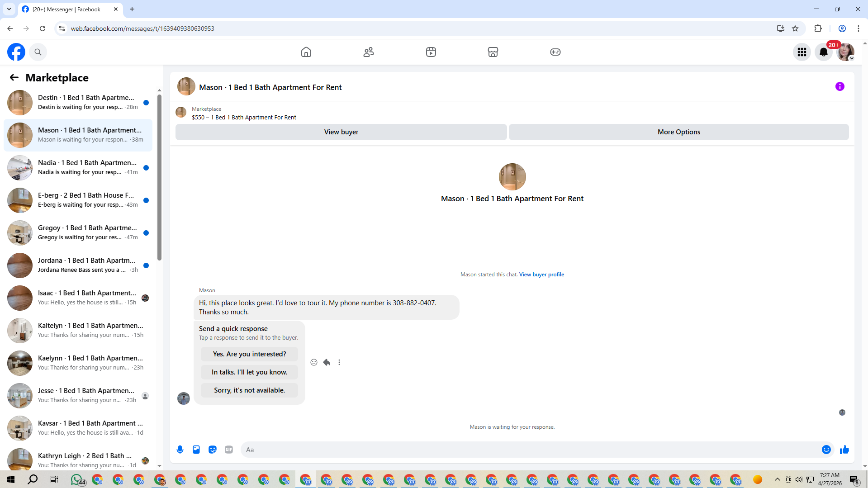Click the conversation list scrollbar
This screenshot has width=868, height=488.
coord(159,177)
